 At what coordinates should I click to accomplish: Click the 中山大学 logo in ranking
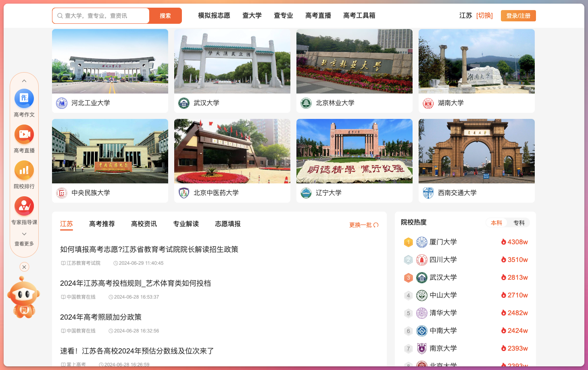tap(422, 295)
